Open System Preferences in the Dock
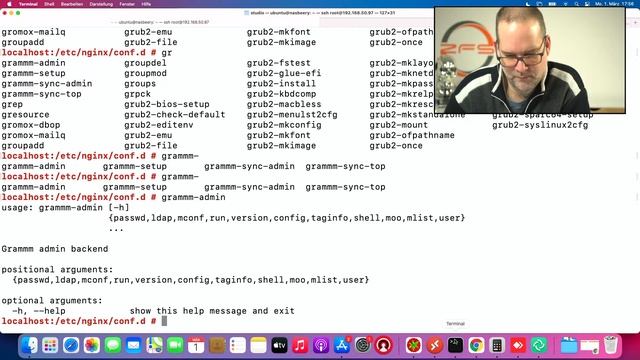 point(362,345)
